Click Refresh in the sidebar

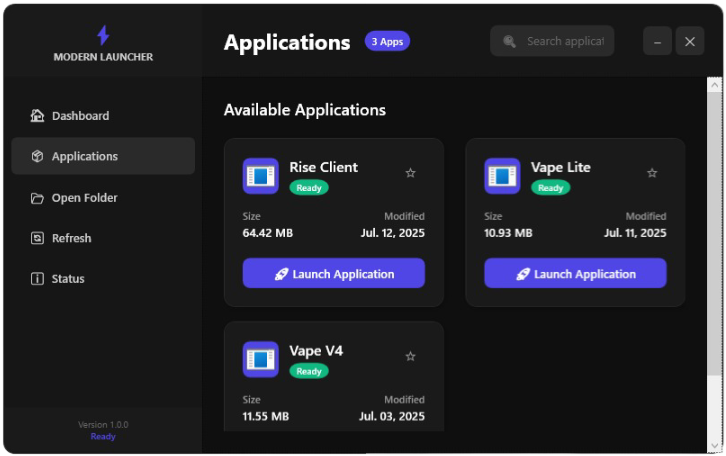point(103,238)
